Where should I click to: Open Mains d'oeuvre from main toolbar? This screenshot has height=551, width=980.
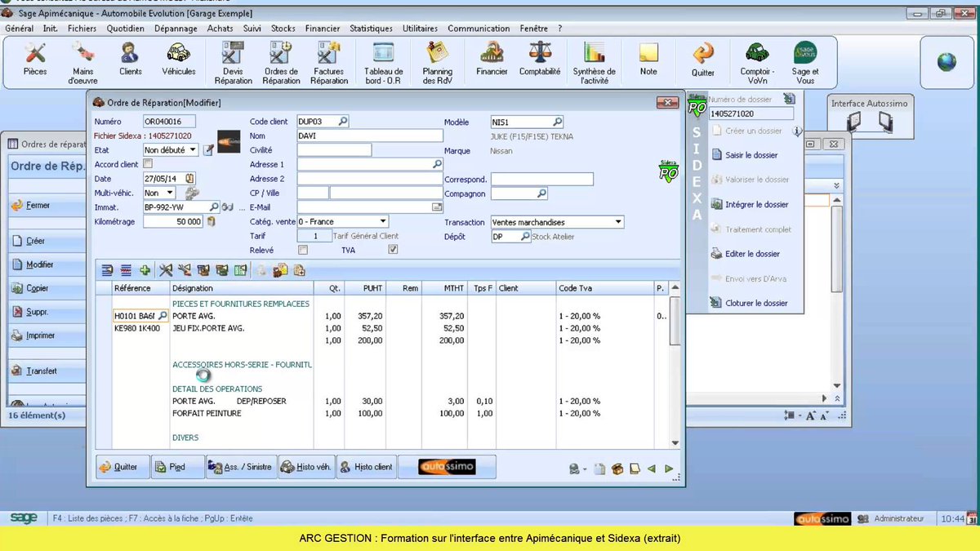82,63
